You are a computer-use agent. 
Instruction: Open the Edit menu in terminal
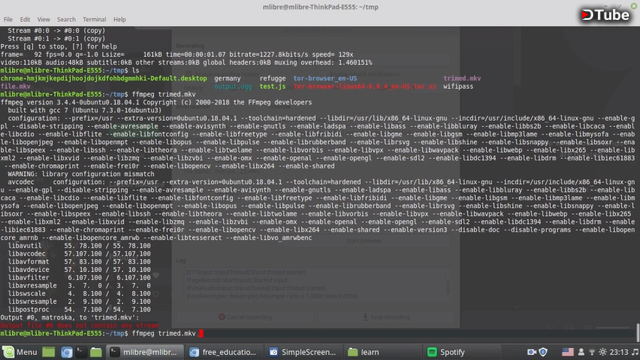pos(25,19)
